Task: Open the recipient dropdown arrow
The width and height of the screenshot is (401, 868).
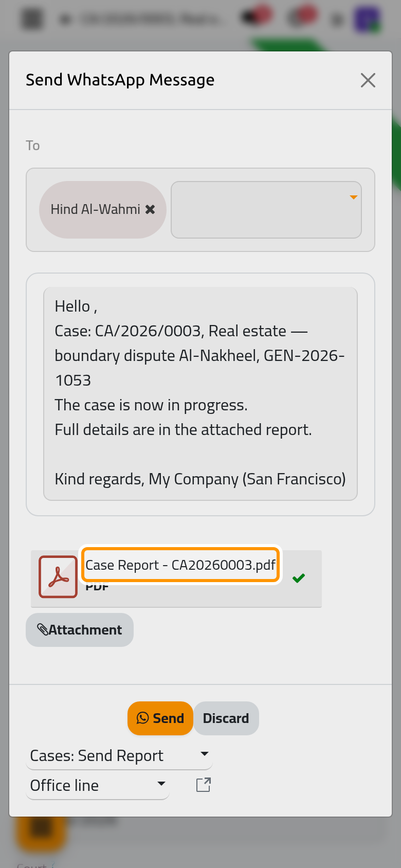Action: (x=353, y=197)
